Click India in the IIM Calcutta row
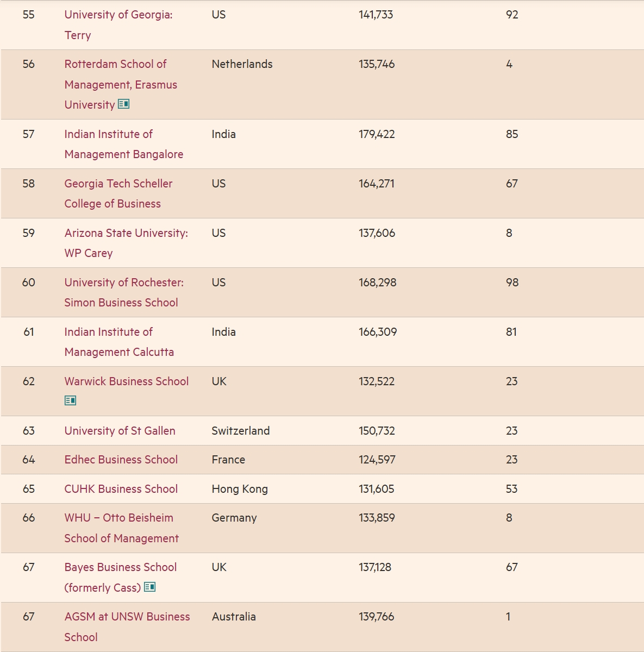Screen dimensions: 644x652 point(224,332)
